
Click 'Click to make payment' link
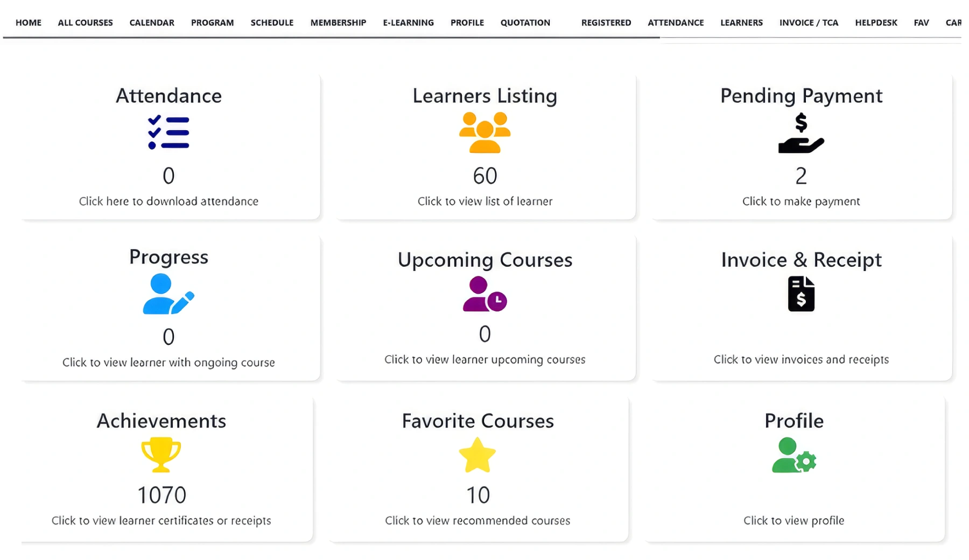pyautogui.click(x=801, y=201)
